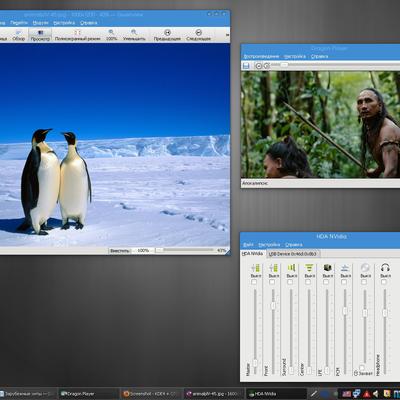Click the yellow clipboard tray icon
The image size is (400, 400).
tap(387, 394)
